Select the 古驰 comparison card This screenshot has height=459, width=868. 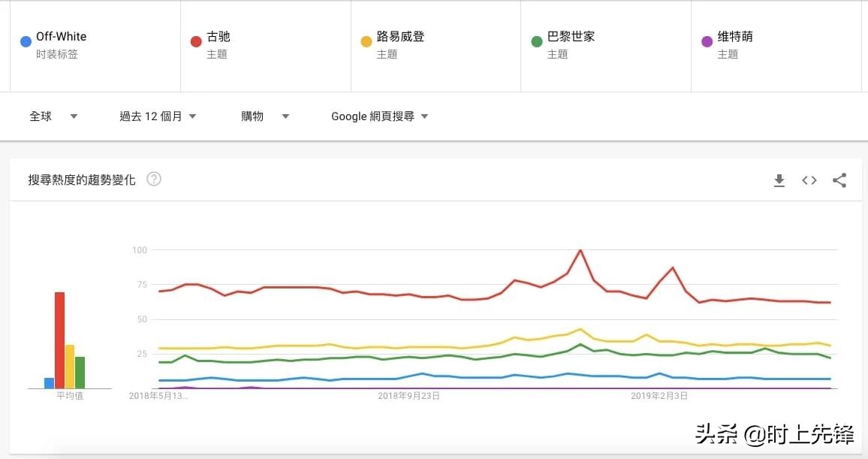pyautogui.click(x=266, y=45)
